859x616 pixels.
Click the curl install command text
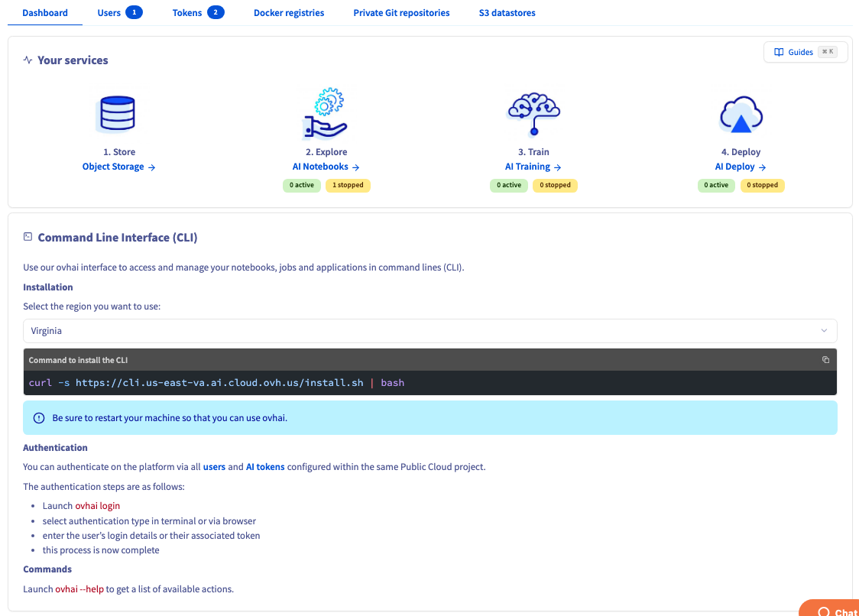216,383
